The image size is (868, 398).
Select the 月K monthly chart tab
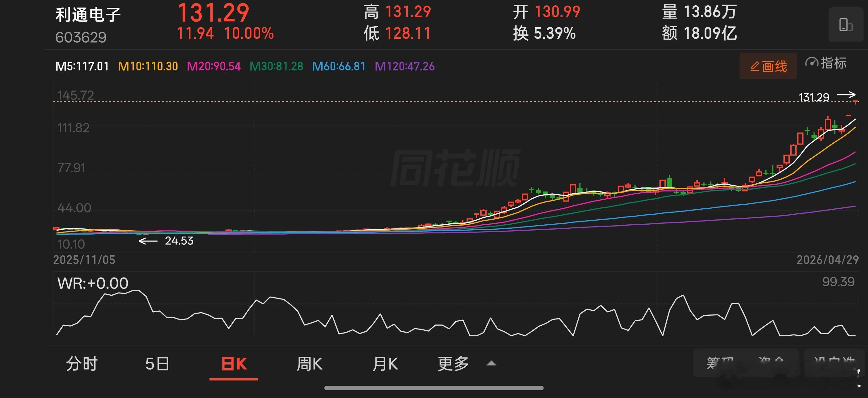[386, 364]
